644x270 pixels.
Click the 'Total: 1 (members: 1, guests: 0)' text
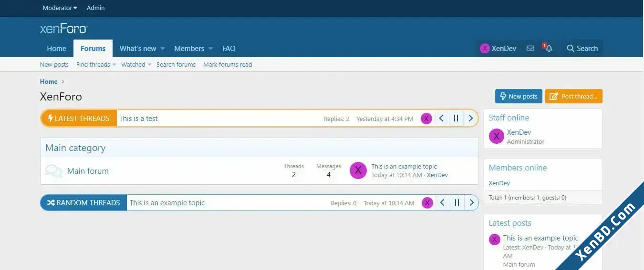(x=528, y=198)
